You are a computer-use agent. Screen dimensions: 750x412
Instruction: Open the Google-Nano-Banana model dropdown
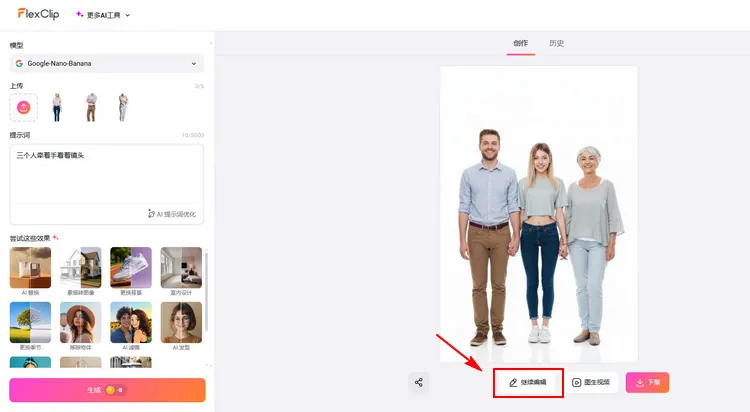[106, 64]
